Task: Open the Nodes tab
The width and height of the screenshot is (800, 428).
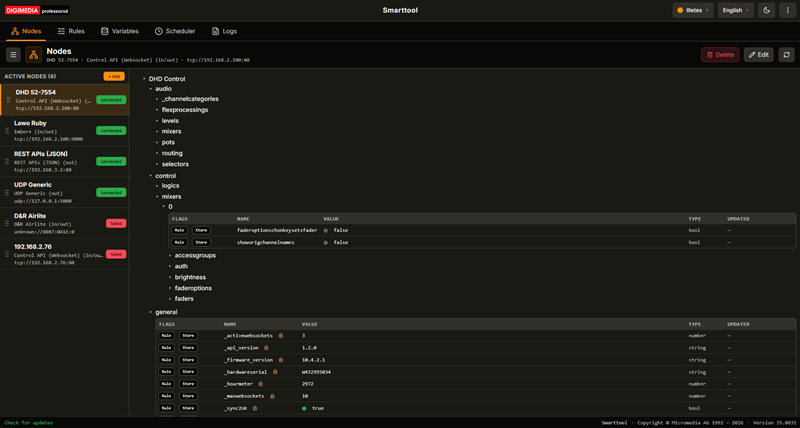Action: pyautogui.click(x=26, y=31)
